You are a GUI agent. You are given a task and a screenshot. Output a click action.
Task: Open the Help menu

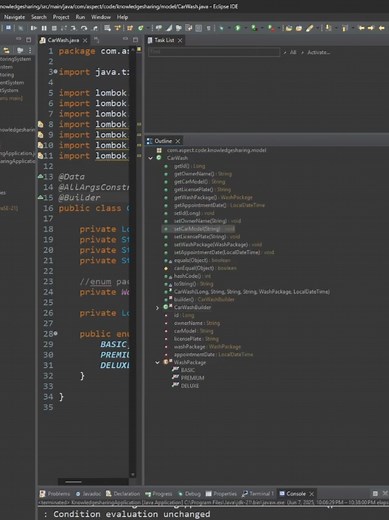[x=122, y=17]
